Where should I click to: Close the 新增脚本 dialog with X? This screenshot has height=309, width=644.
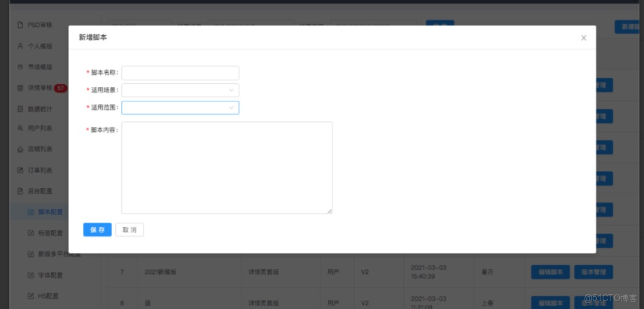click(583, 38)
